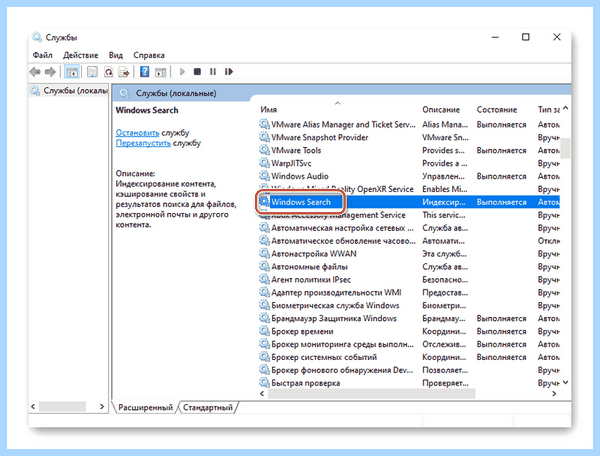Screen dimensions: 600x456
Task: Open the Properties toolbar icon
Action: [x=92, y=72]
